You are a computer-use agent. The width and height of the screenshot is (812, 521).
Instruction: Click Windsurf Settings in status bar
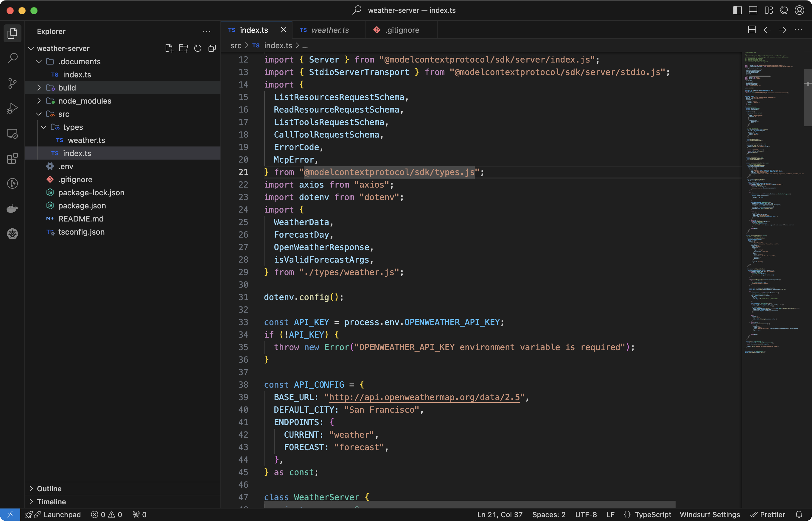coord(710,514)
